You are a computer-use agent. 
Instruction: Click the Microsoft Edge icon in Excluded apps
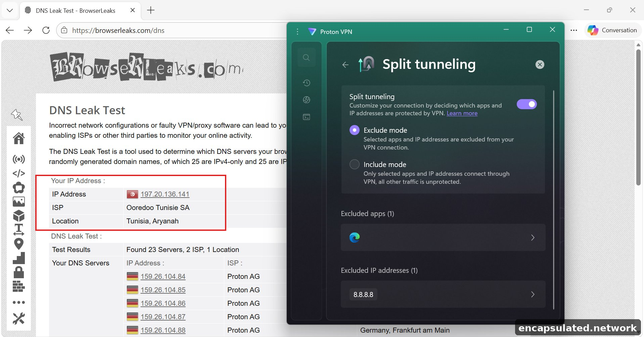355,238
